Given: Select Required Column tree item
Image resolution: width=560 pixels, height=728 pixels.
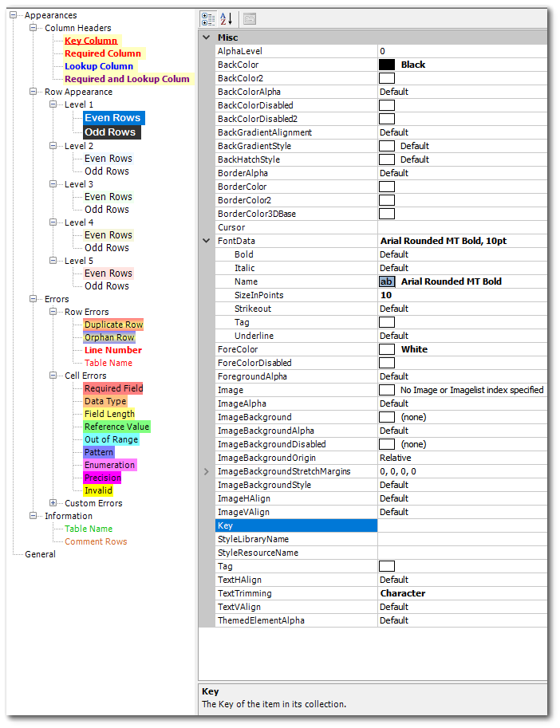Looking at the screenshot, I should point(103,53).
